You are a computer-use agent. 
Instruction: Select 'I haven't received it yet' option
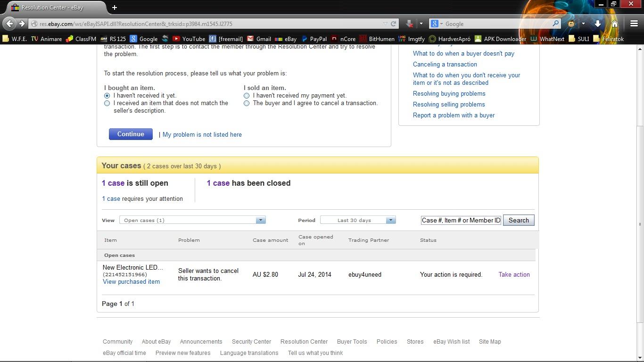click(x=107, y=96)
